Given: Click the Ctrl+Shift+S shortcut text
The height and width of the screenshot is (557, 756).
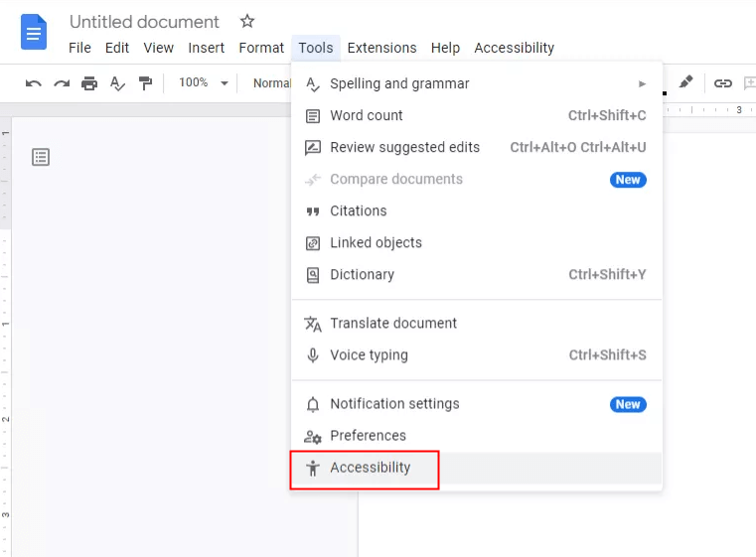Looking at the screenshot, I should click(x=608, y=355).
